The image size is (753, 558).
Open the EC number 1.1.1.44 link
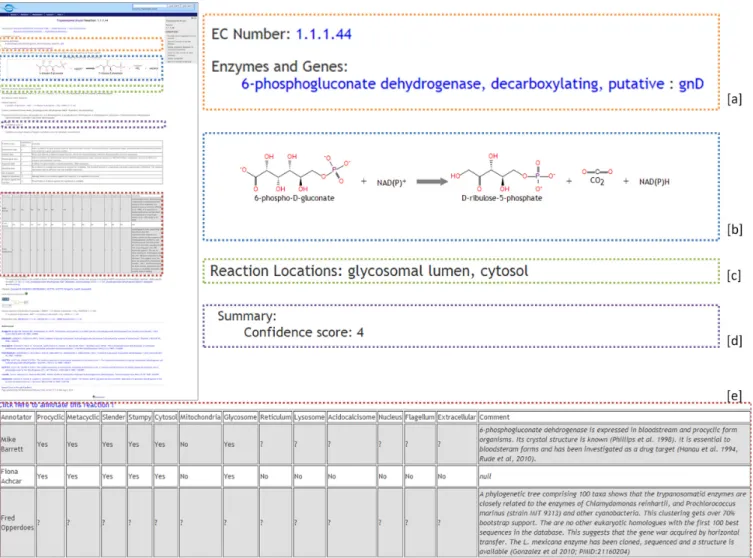click(324, 34)
